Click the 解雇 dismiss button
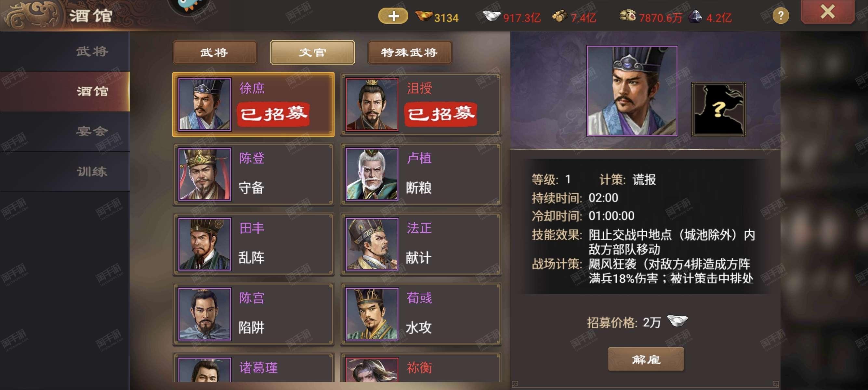Screen dimensions: 868x390 click(x=646, y=359)
